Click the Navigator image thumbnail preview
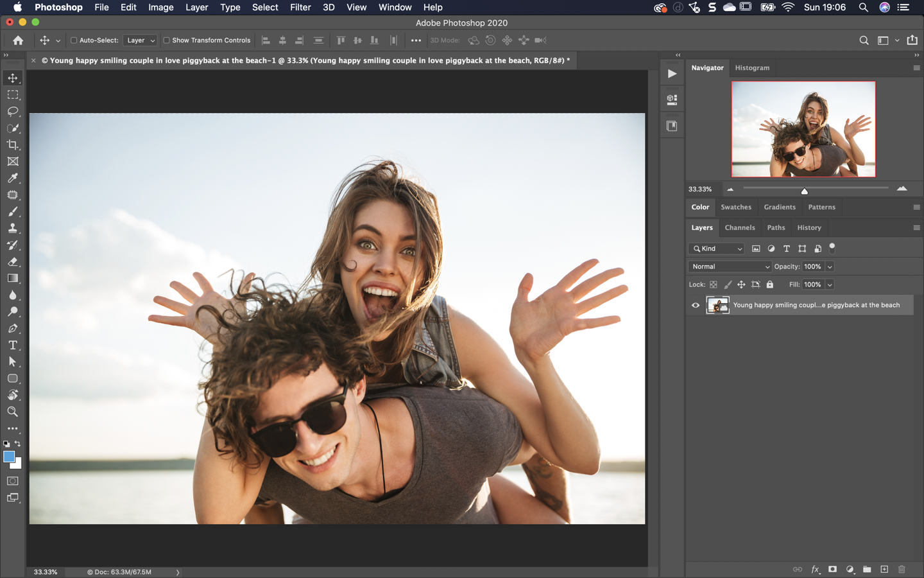The width and height of the screenshot is (924, 578). pyautogui.click(x=803, y=129)
